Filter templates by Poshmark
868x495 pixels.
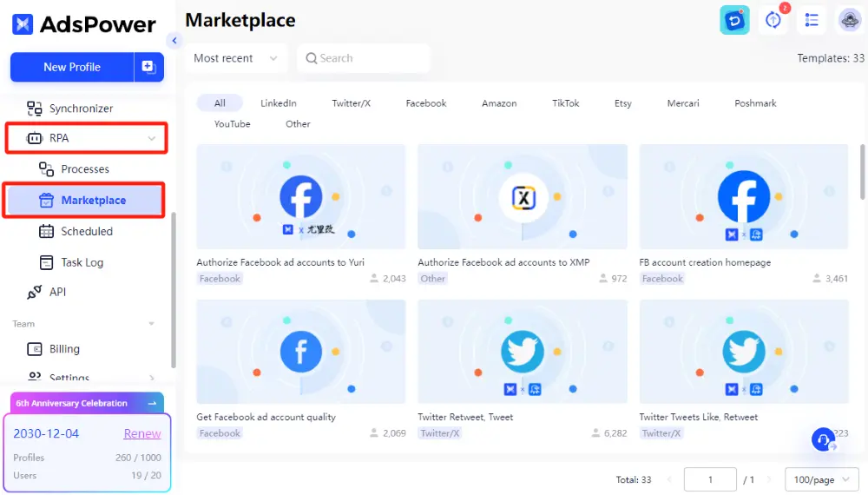(x=755, y=103)
